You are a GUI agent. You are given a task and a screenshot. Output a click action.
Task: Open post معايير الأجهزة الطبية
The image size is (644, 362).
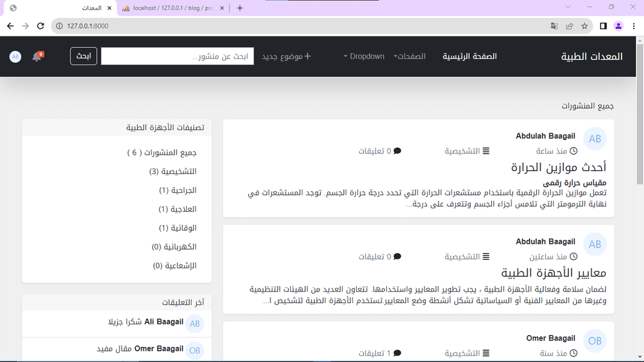tap(553, 273)
